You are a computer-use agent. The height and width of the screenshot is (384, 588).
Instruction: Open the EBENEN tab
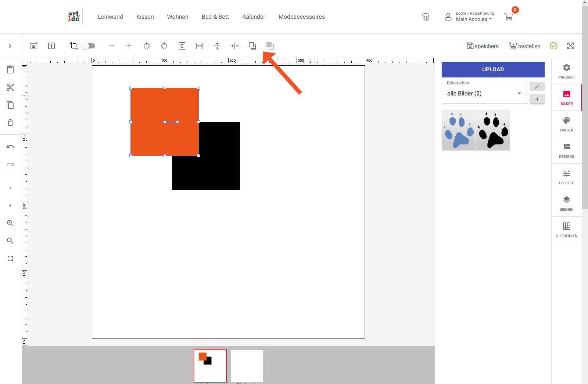pyautogui.click(x=566, y=203)
